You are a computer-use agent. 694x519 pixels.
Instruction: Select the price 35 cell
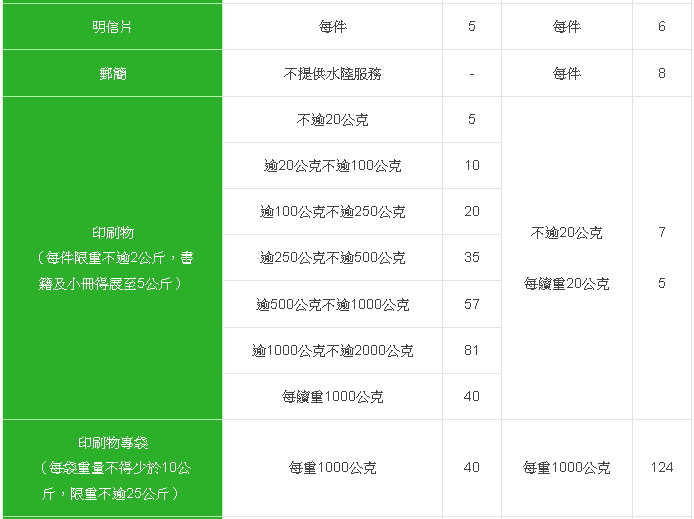(471, 258)
